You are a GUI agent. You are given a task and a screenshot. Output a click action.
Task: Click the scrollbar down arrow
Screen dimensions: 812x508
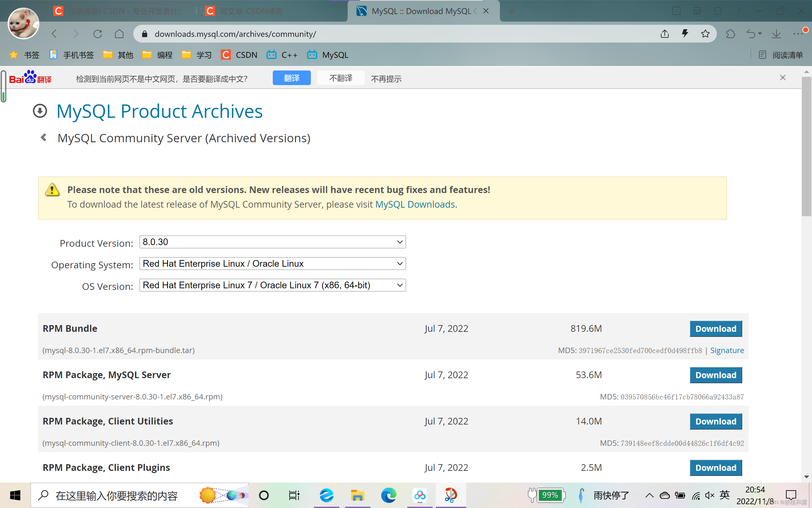coord(806,477)
